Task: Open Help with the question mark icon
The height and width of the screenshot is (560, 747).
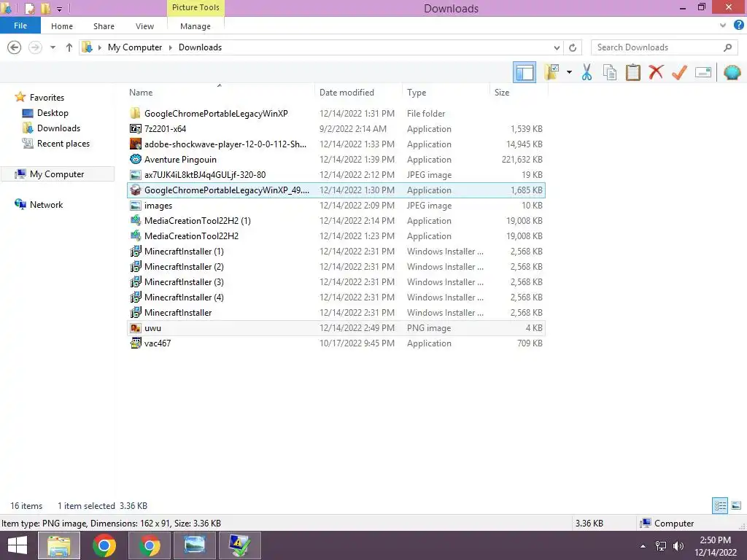Action: (738, 26)
